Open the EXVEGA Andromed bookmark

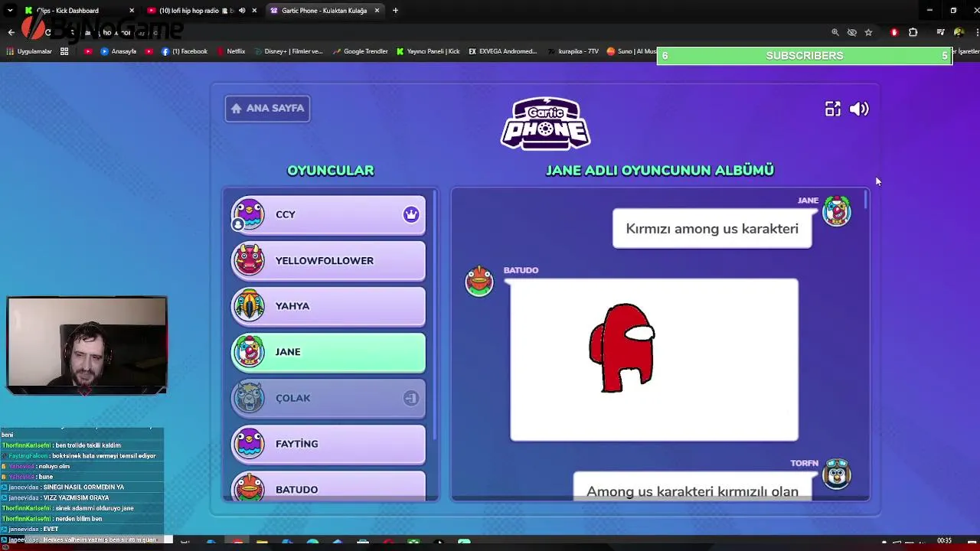click(502, 51)
